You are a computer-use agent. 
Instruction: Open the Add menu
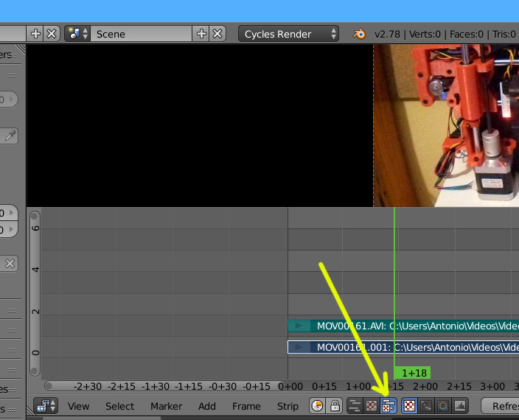[x=207, y=406]
